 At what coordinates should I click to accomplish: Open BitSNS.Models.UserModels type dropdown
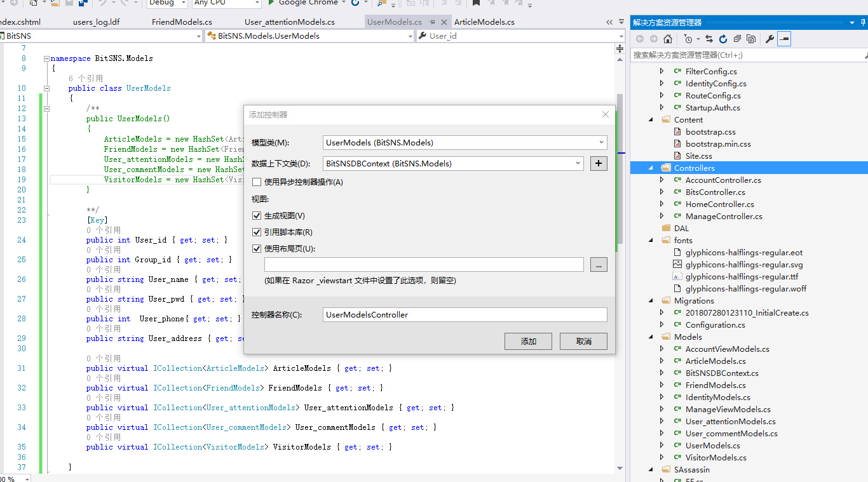[x=410, y=36]
